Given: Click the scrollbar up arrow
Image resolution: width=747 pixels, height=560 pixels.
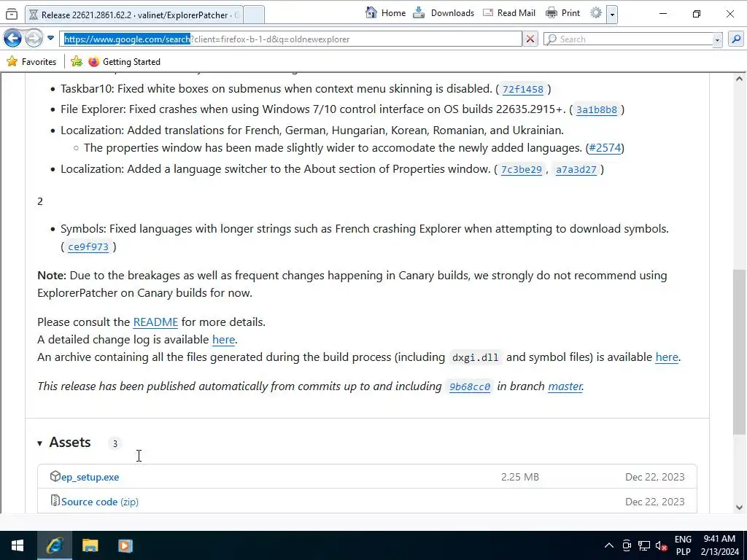Looking at the screenshot, I should [740, 79].
